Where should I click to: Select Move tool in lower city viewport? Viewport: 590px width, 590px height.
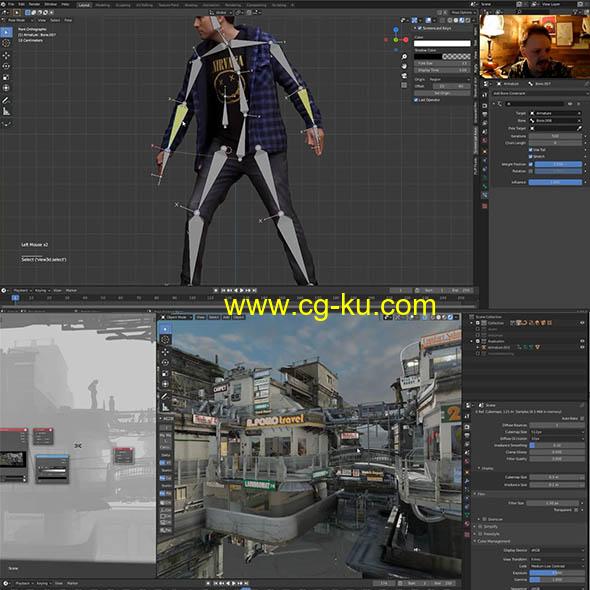coord(165,352)
